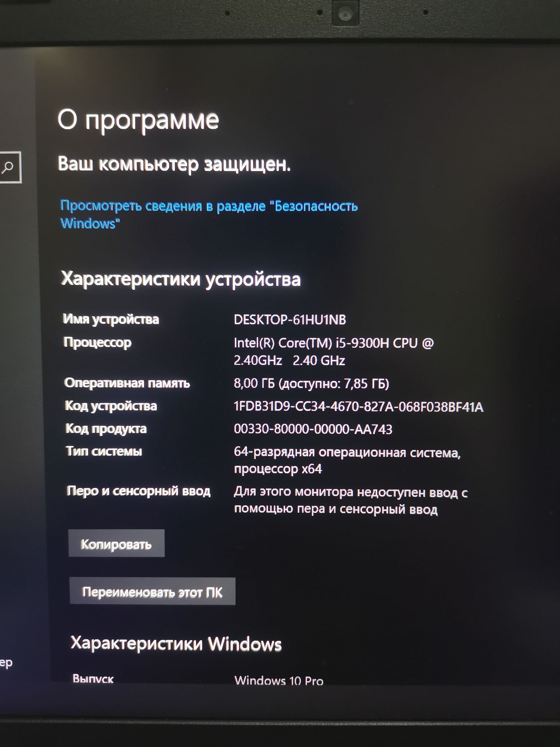This screenshot has height=747, width=560.
Task: Select the Код продукта label
Action: point(106,429)
